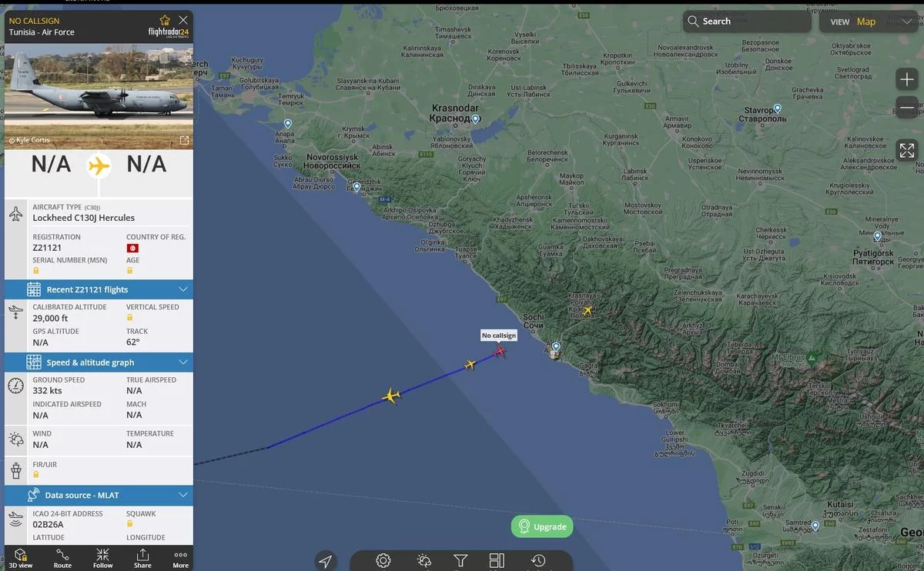This screenshot has width=924, height=571.
Task: Click the NO CALLSIGN title in the panel header
Action: tap(35, 21)
